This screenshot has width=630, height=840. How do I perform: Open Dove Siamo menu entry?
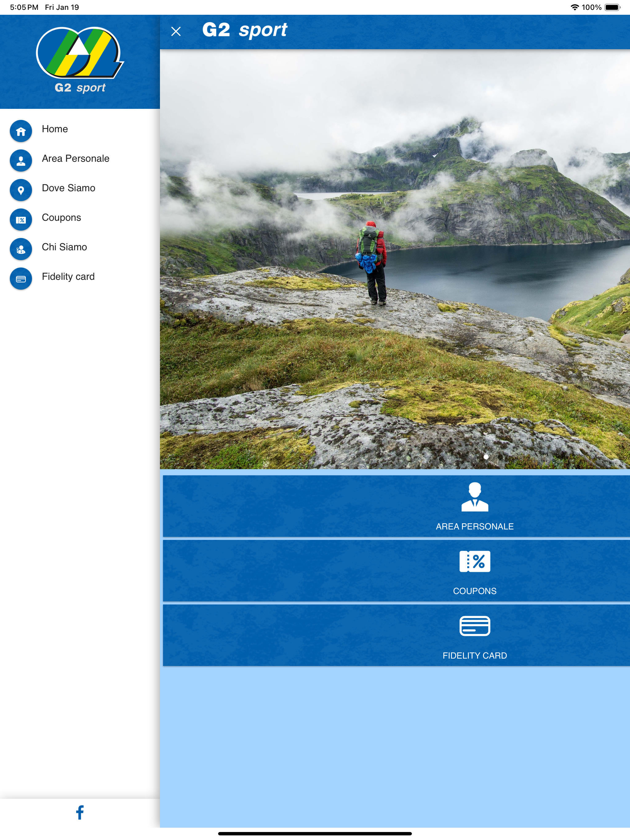pyautogui.click(x=68, y=188)
